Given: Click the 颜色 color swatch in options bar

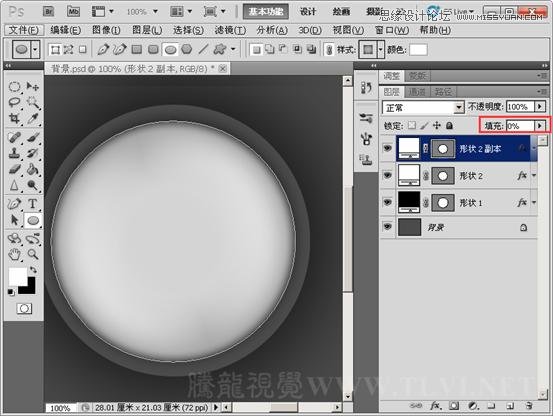Looking at the screenshot, I should pos(418,50).
